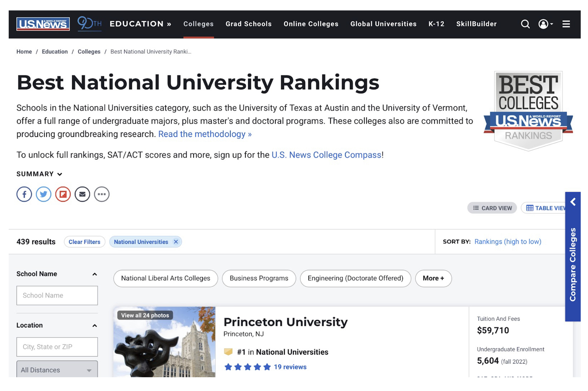This screenshot has height=391, width=588.
Task: Select Engineering (Doctorate Offered) pill
Action: click(355, 278)
